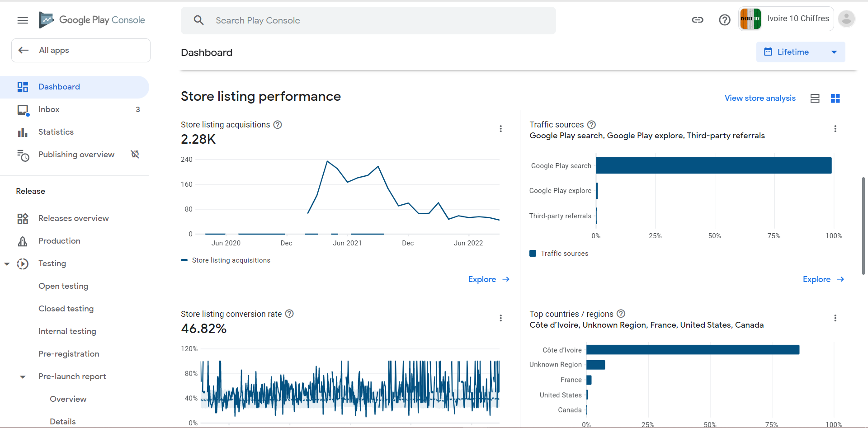Open help for Store listing conversion rate

[289, 314]
